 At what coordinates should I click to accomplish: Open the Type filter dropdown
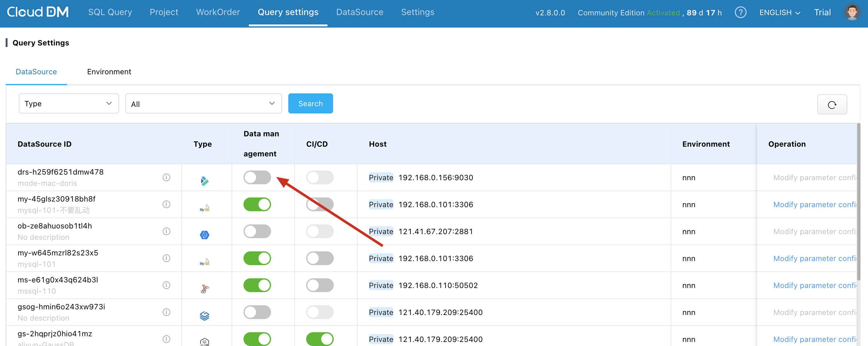pos(69,103)
